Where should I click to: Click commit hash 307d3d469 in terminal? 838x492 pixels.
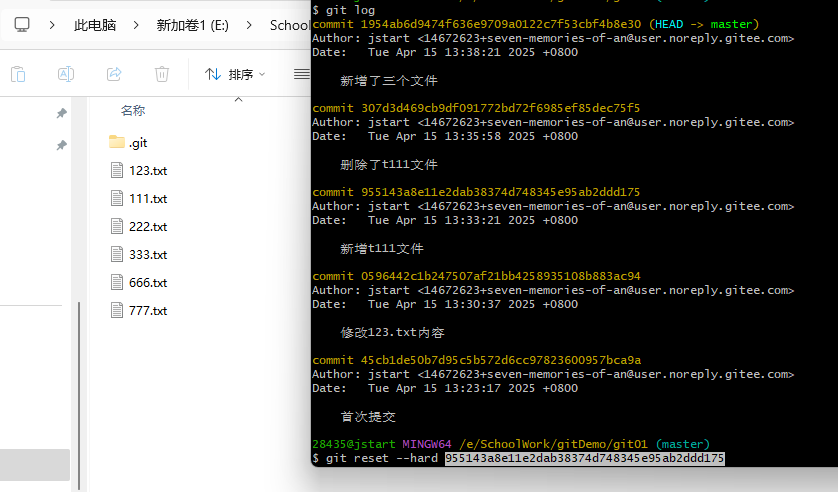(x=501, y=108)
